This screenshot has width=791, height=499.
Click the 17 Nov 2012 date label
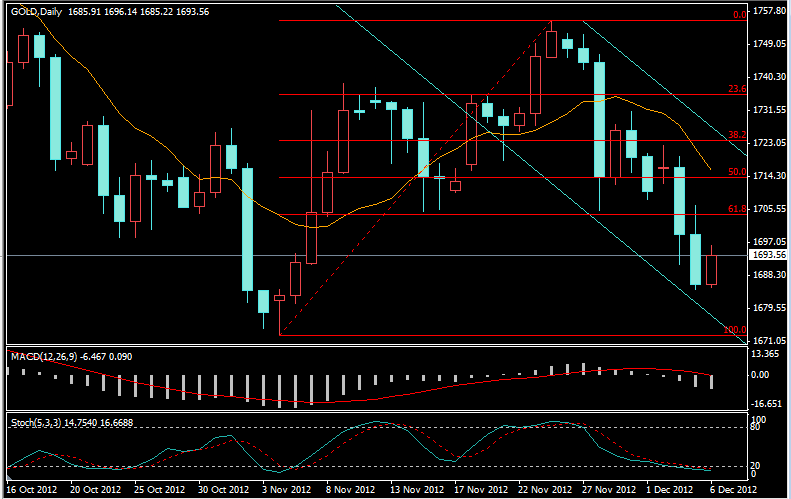481,489
